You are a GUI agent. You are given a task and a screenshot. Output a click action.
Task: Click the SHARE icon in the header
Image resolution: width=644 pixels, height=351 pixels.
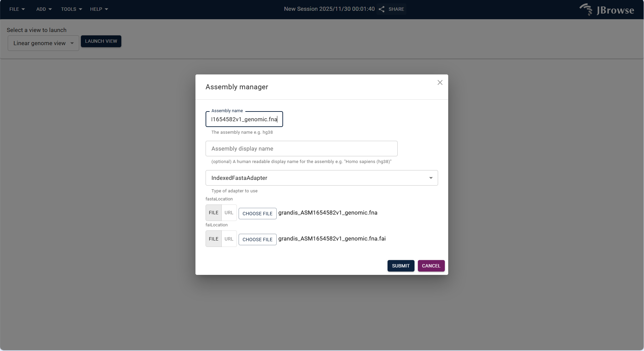click(381, 9)
